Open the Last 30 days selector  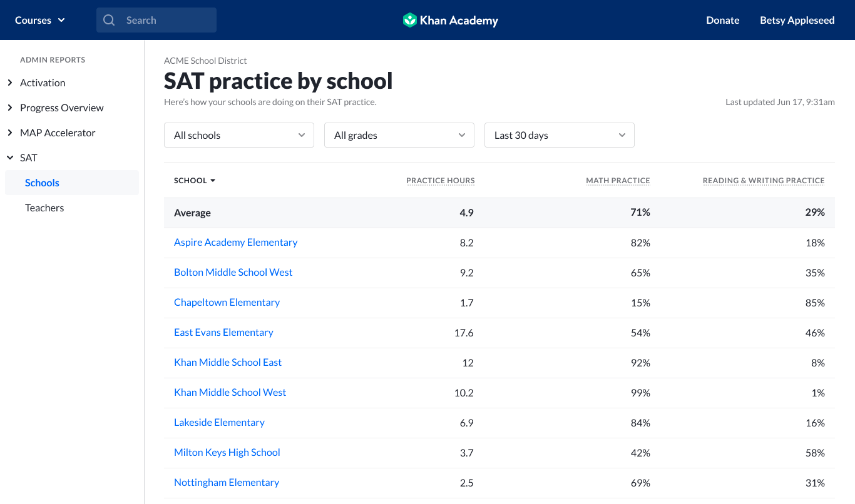[x=559, y=135]
